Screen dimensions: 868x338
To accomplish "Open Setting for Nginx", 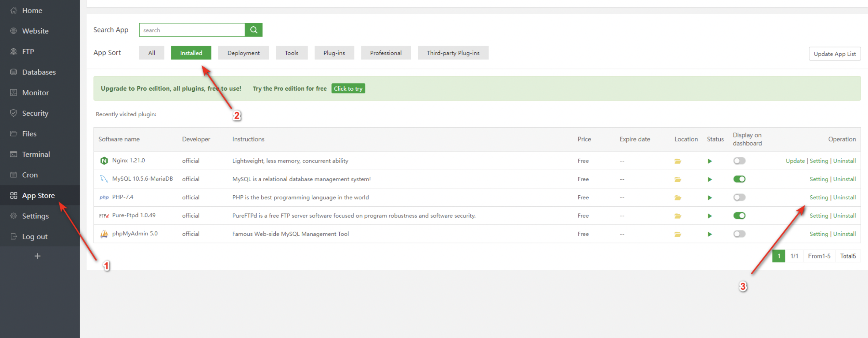I will tap(819, 161).
